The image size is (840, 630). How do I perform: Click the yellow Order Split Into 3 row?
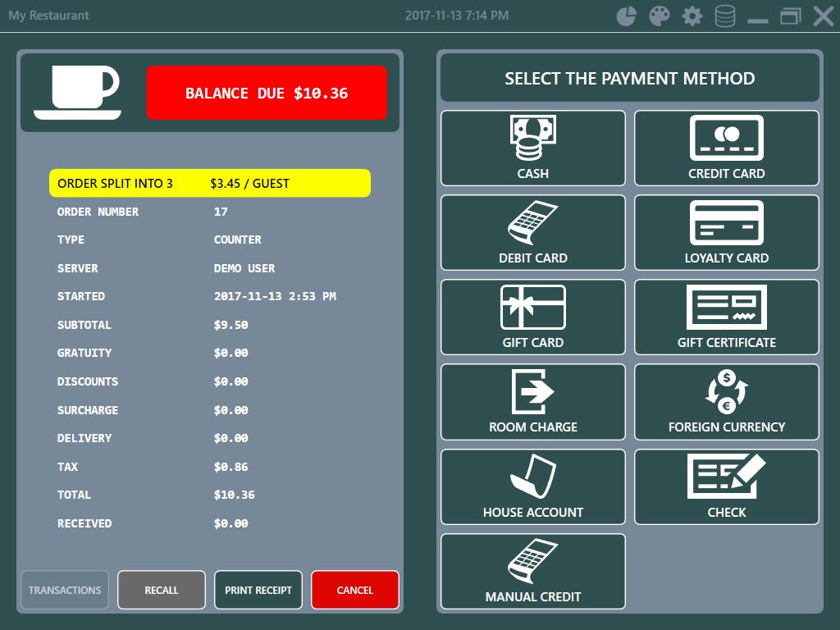click(x=210, y=183)
